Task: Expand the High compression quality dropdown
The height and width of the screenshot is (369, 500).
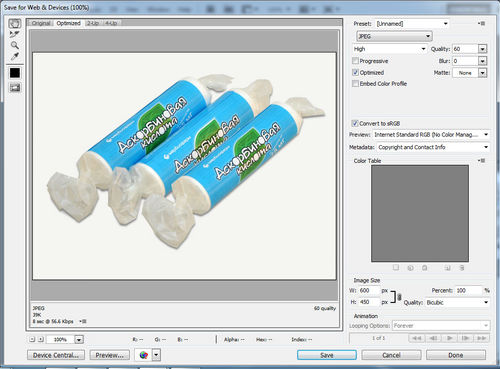Action: coord(390,49)
